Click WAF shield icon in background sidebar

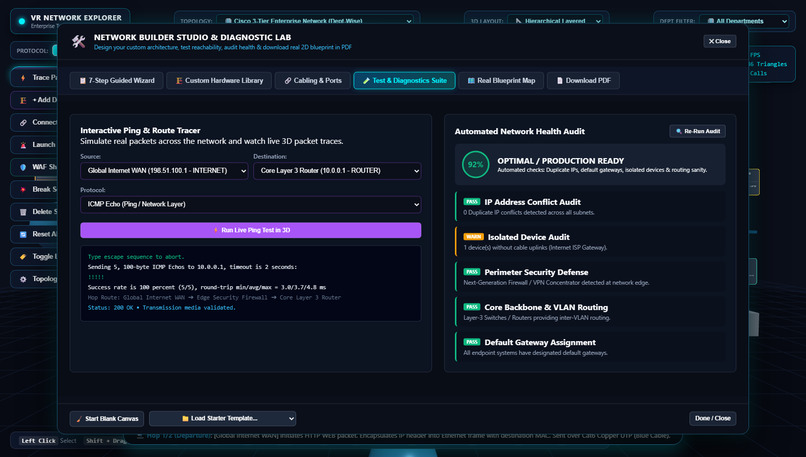(23, 167)
